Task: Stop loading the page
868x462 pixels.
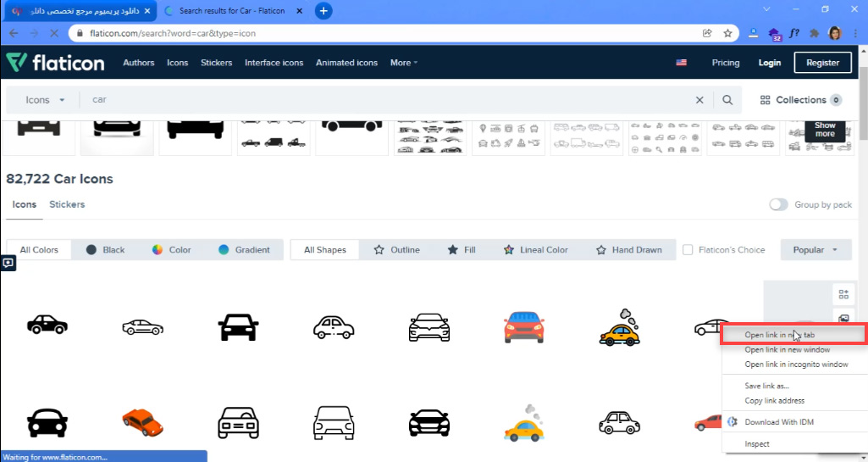Action: 54,33
